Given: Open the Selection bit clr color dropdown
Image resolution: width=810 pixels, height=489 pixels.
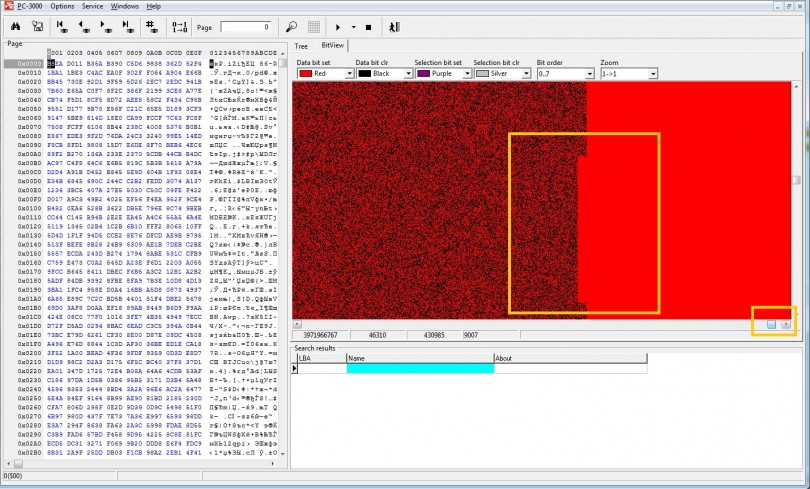Looking at the screenshot, I should point(526,74).
